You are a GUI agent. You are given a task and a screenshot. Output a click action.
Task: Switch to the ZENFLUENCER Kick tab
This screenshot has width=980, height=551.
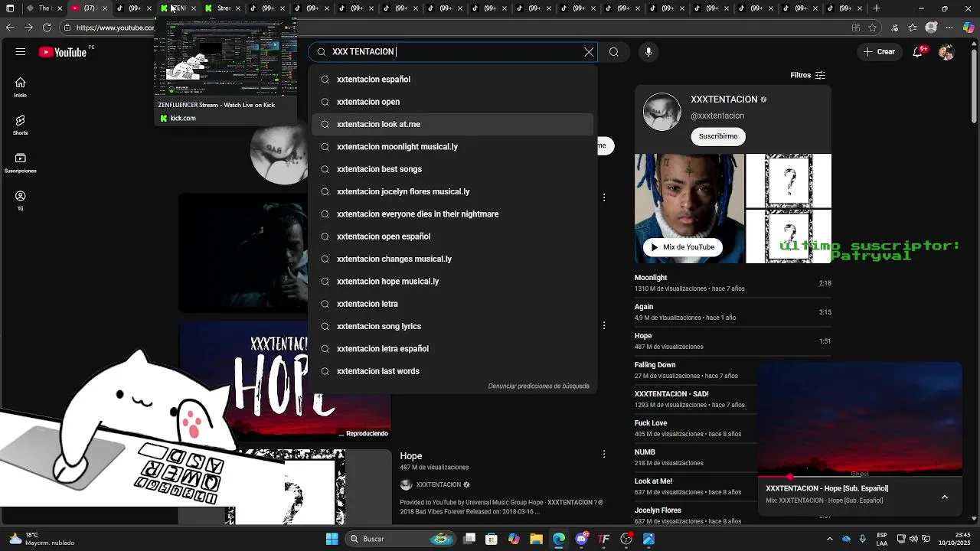pyautogui.click(x=177, y=8)
